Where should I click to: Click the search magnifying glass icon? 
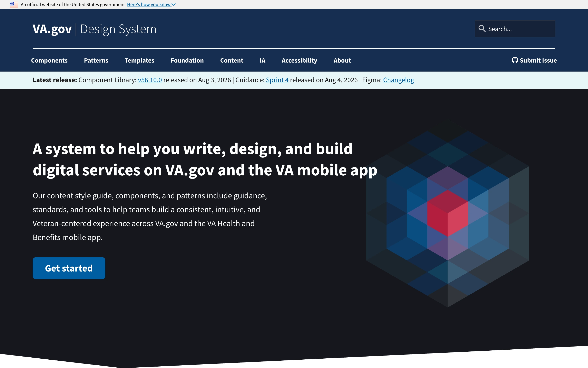[x=482, y=28]
